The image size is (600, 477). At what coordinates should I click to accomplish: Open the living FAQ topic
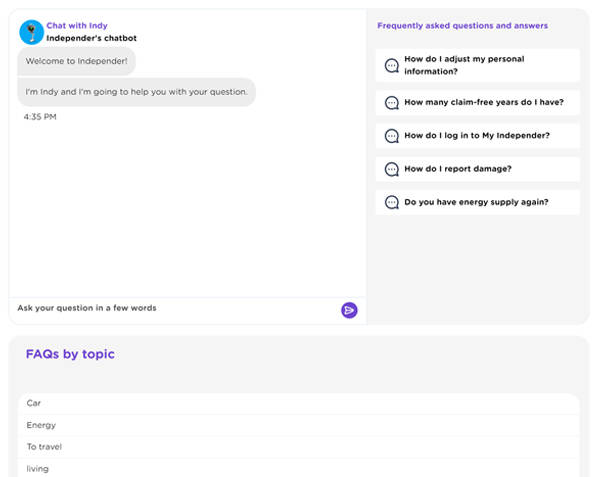coord(298,468)
